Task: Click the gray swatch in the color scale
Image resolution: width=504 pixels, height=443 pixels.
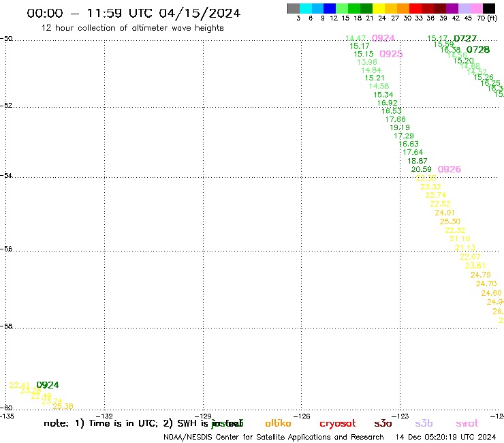Action: (x=294, y=8)
